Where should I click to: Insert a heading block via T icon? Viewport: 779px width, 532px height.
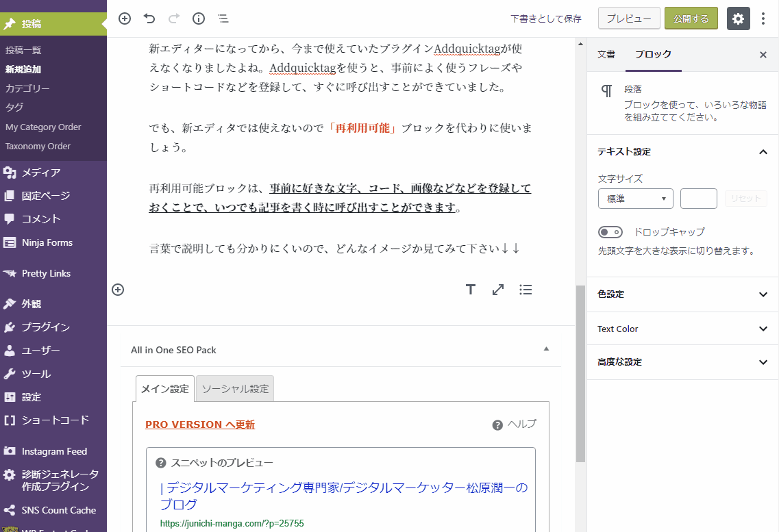471,290
